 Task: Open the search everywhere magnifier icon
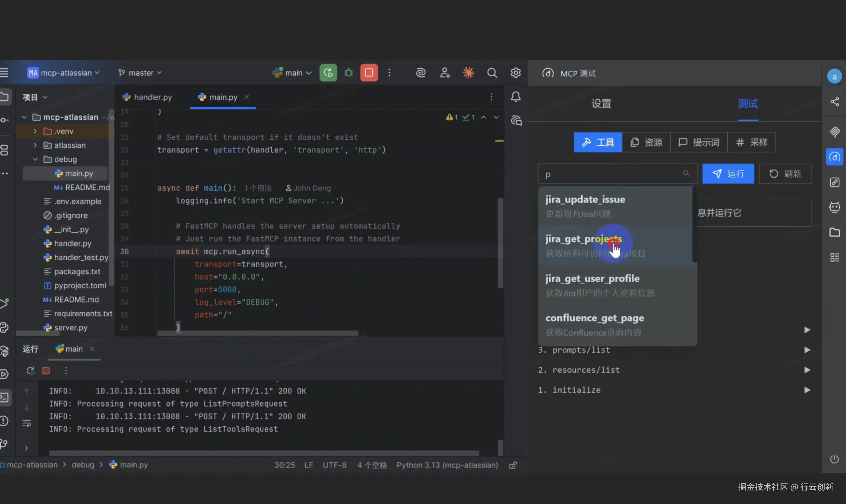492,73
